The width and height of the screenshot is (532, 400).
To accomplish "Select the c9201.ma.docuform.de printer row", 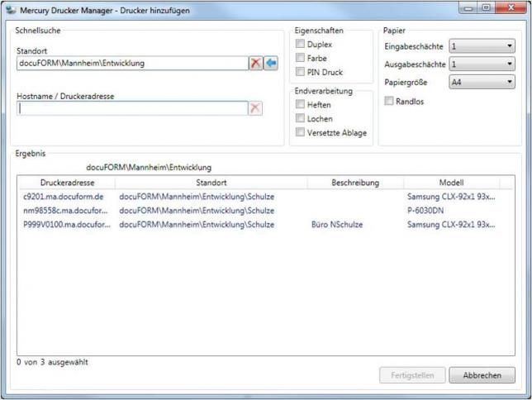I will (x=64, y=197).
